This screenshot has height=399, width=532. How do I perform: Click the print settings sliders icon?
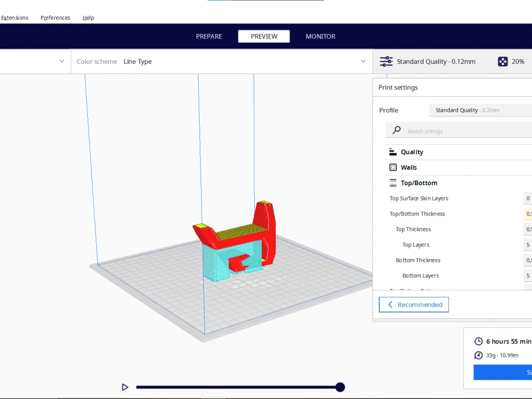(x=386, y=61)
